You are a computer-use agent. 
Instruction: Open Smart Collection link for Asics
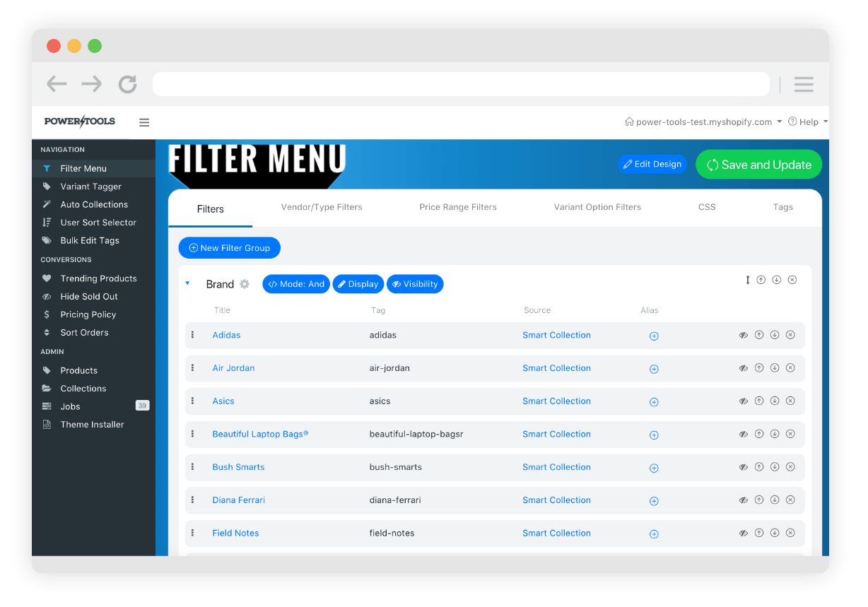pos(556,401)
